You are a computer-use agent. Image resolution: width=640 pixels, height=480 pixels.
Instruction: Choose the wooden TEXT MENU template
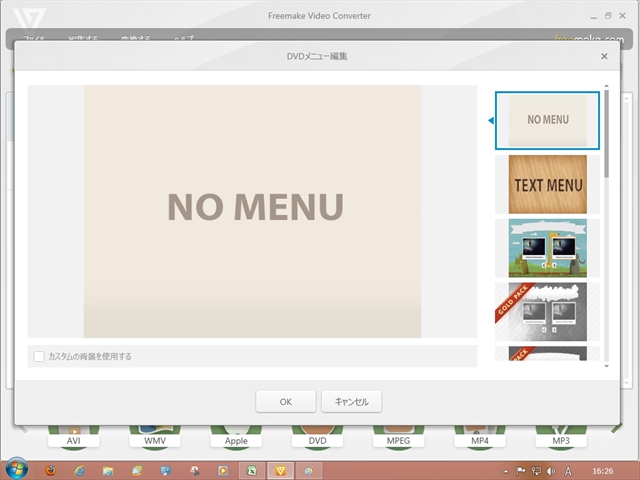[x=547, y=184]
